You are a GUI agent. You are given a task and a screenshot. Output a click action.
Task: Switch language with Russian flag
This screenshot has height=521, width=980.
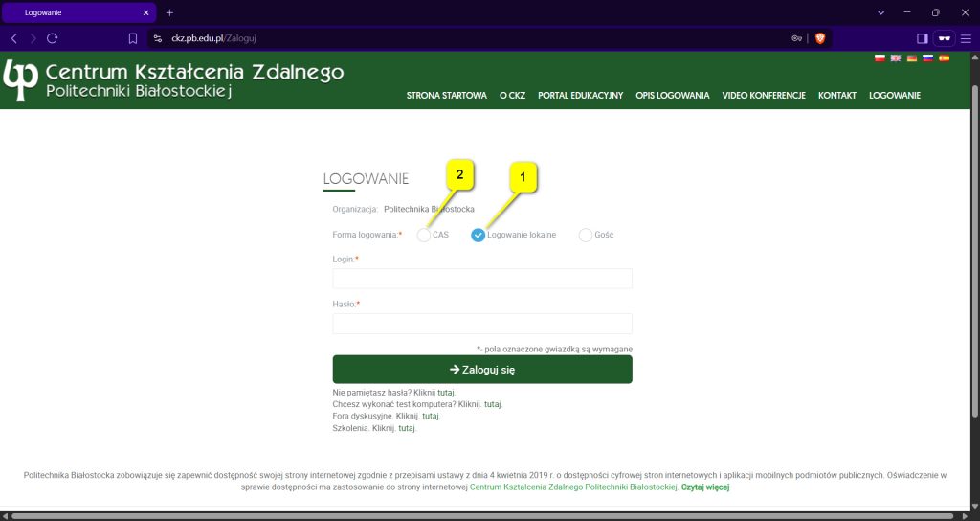click(x=928, y=58)
